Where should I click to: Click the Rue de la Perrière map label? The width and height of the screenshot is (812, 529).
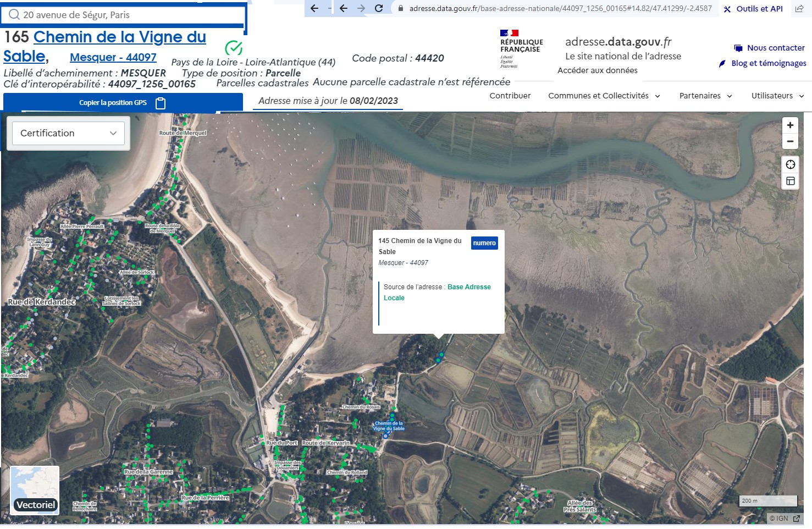(x=205, y=498)
